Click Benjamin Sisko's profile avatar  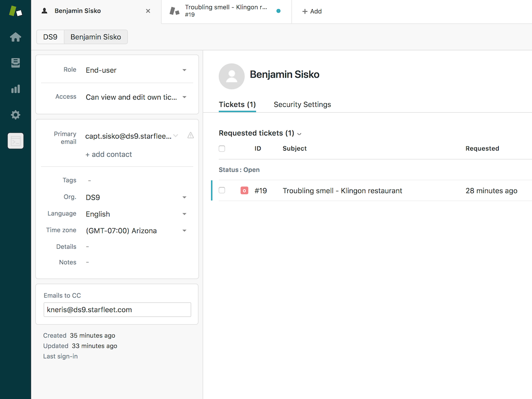point(232,76)
